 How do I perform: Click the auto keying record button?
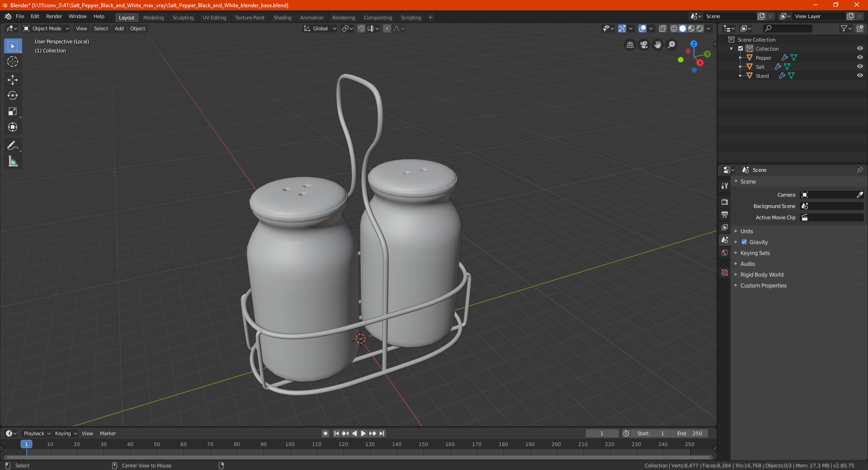tap(325, 433)
